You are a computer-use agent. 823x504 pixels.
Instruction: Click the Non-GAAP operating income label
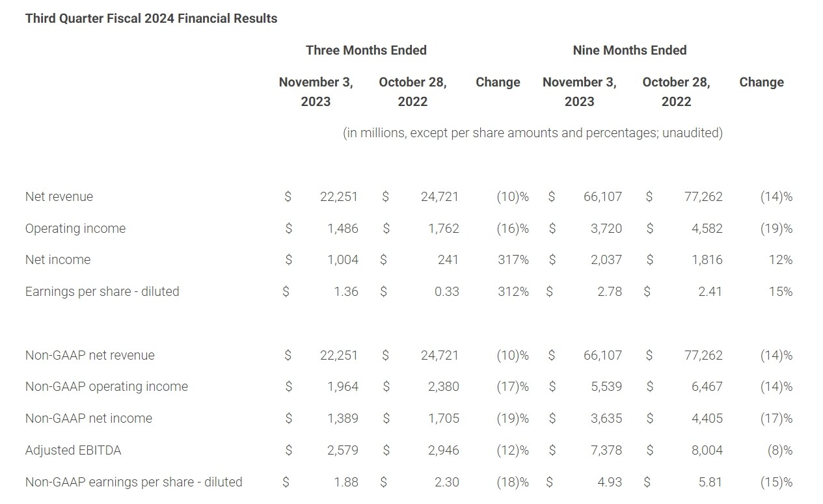tap(107, 386)
